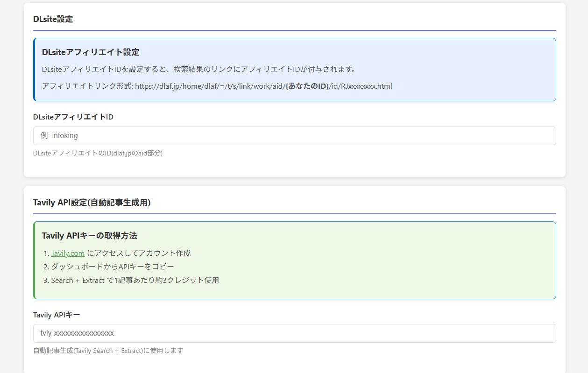Click the ダッシュボードからAPIキーをコピー step

point(112,267)
